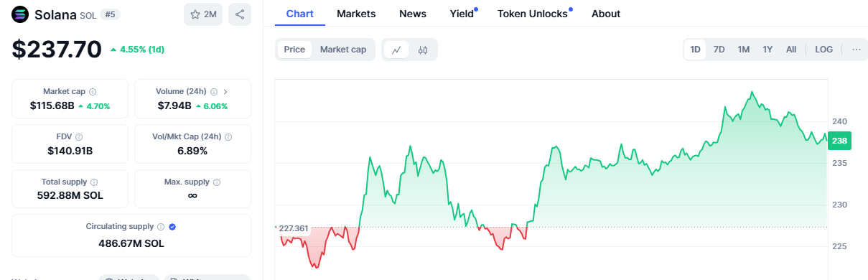868x280 pixels.
Task: Show Market cap info tooltip icon
Action: pos(93,92)
